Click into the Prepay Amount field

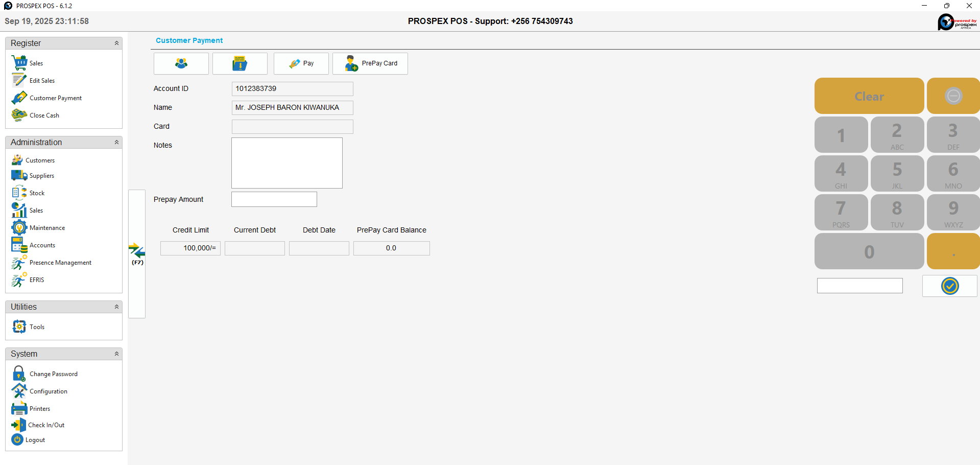tap(274, 199)
